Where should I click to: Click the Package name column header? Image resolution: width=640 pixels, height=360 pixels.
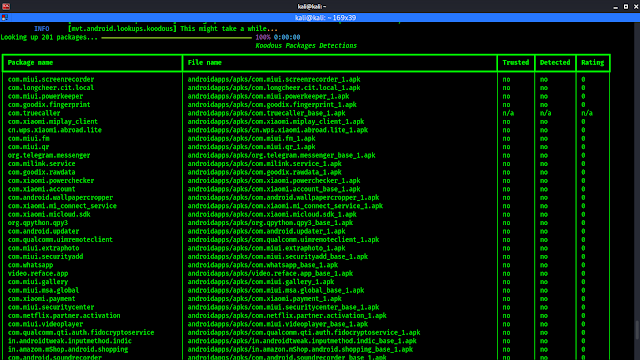point(30,62)
